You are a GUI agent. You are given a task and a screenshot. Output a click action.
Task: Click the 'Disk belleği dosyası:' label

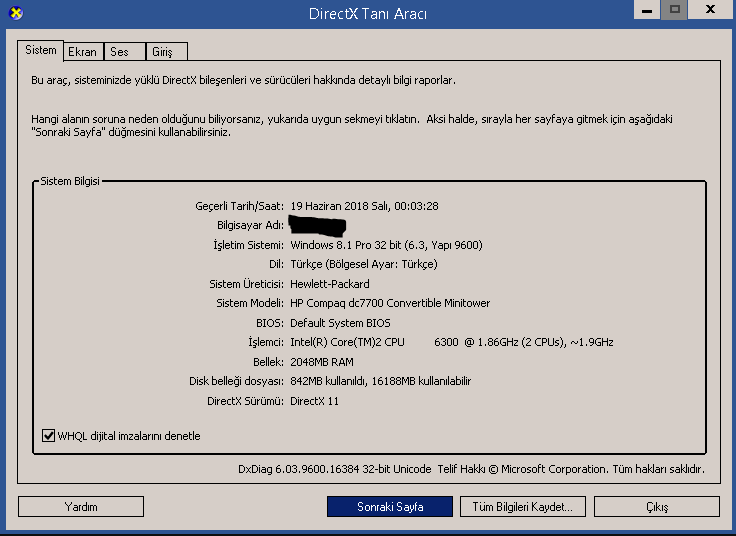237,381
